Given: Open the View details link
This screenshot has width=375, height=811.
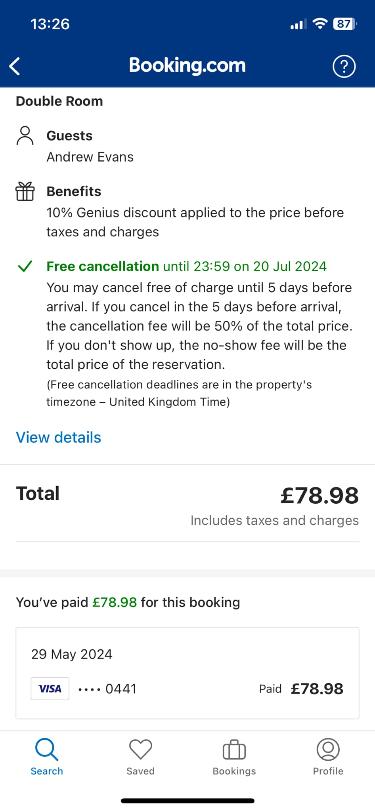Looking at the screenshot, I should point(58,438).
